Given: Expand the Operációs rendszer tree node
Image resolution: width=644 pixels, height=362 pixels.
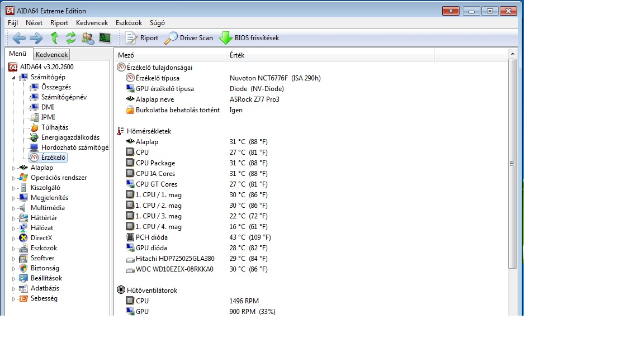Looking at the screenshot, I should (13, 178).
